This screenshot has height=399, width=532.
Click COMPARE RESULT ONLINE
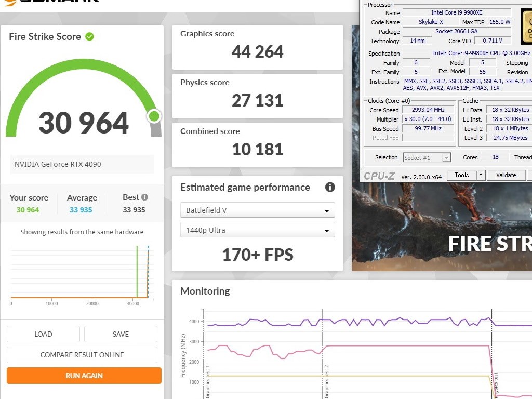82,355
